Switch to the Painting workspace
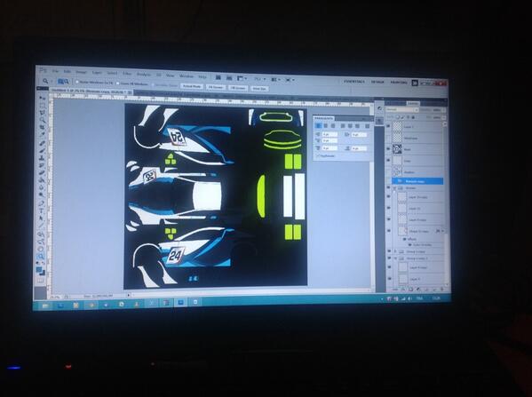 (x=399, y=82)
